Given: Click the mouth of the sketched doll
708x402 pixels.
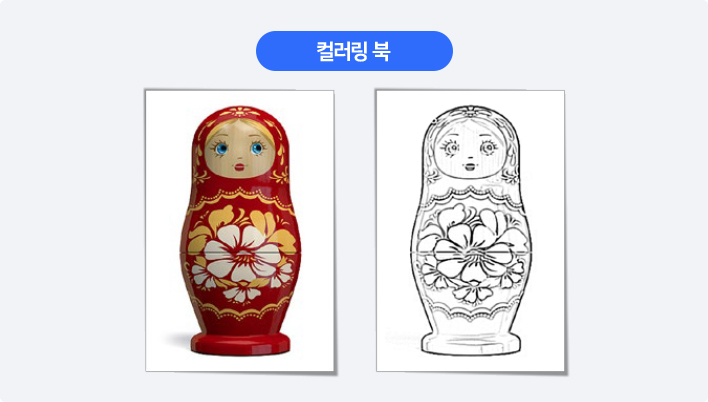Looking at the screenshot, I should 470,167.
